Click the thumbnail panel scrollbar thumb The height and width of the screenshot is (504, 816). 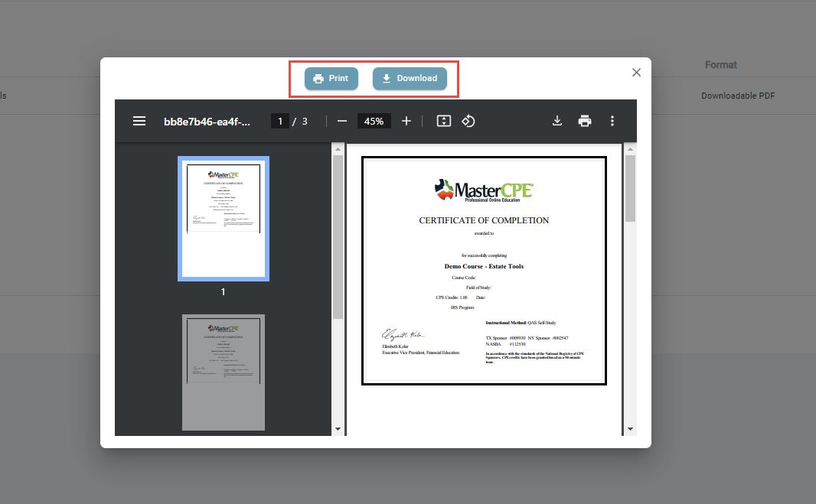(338, 237)
